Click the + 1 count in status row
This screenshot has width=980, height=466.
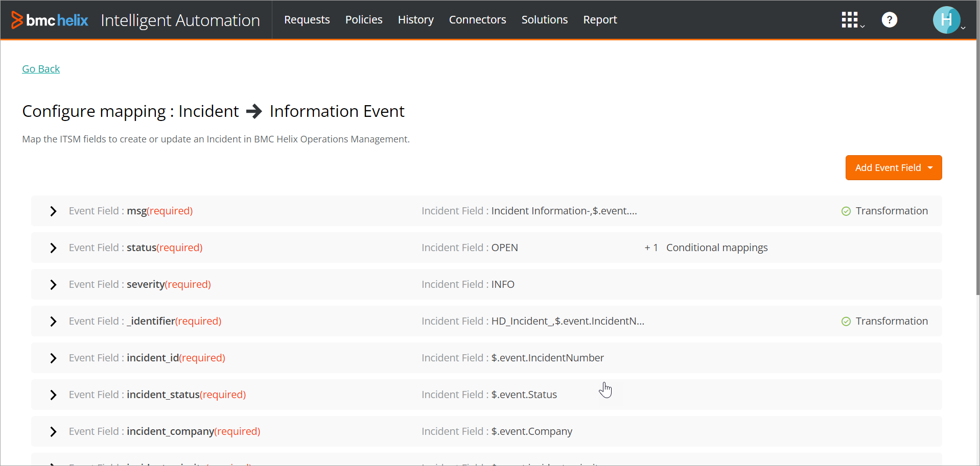[x=651, y=248]
